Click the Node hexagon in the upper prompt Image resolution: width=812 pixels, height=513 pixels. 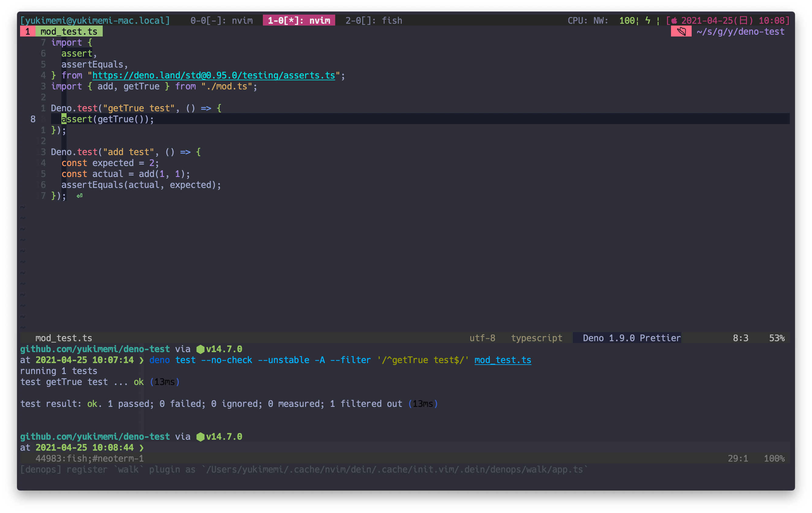tap(200, 349)
